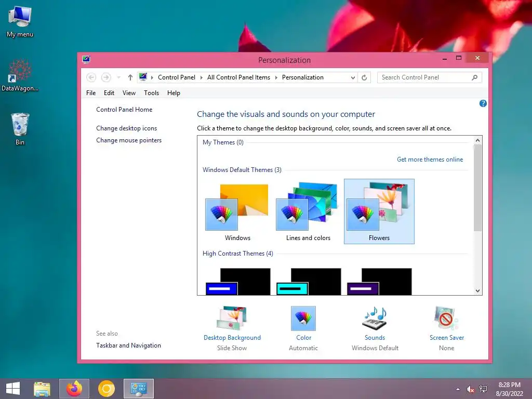
Task: Click the theme list scroll down arrow
Action: click(x=478, y=291)
